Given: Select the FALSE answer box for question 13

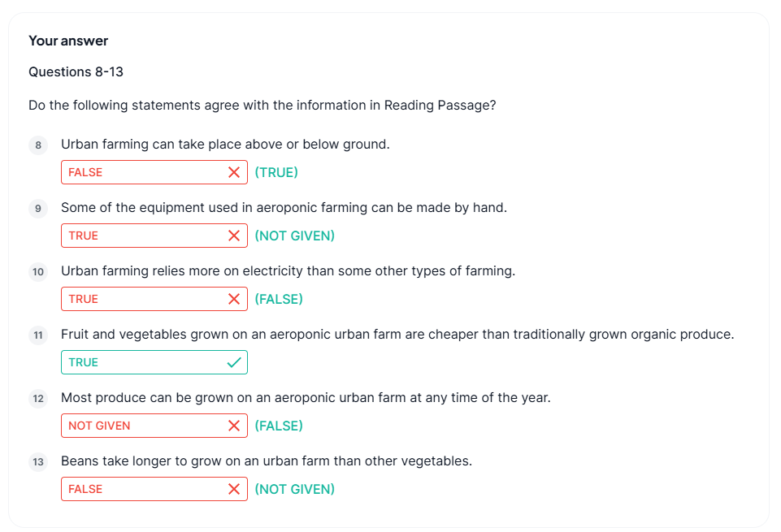Looking at the screenshot, I should click(142, 489).
